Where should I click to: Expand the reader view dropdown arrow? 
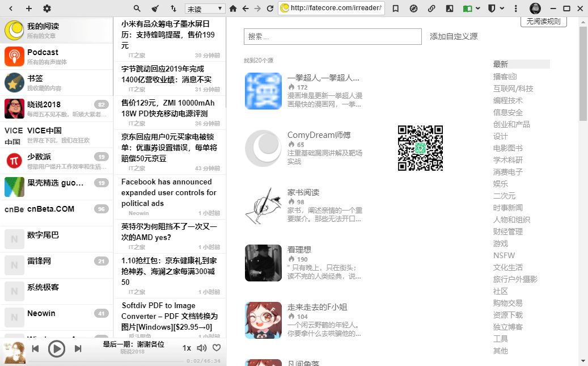pos(478,9)
